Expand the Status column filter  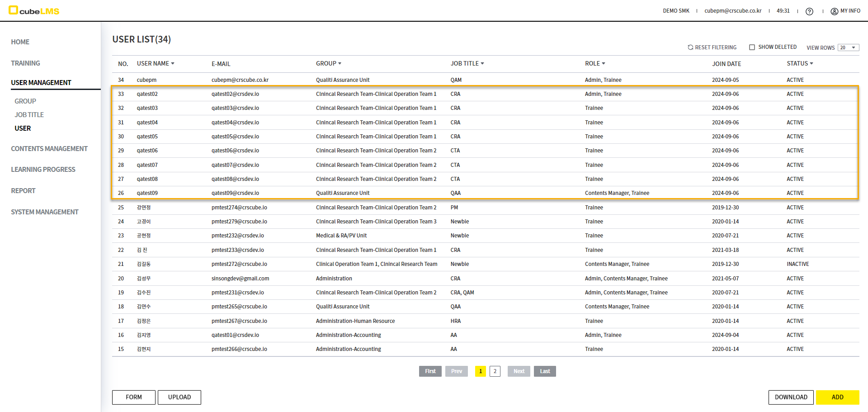coord(811,64)
